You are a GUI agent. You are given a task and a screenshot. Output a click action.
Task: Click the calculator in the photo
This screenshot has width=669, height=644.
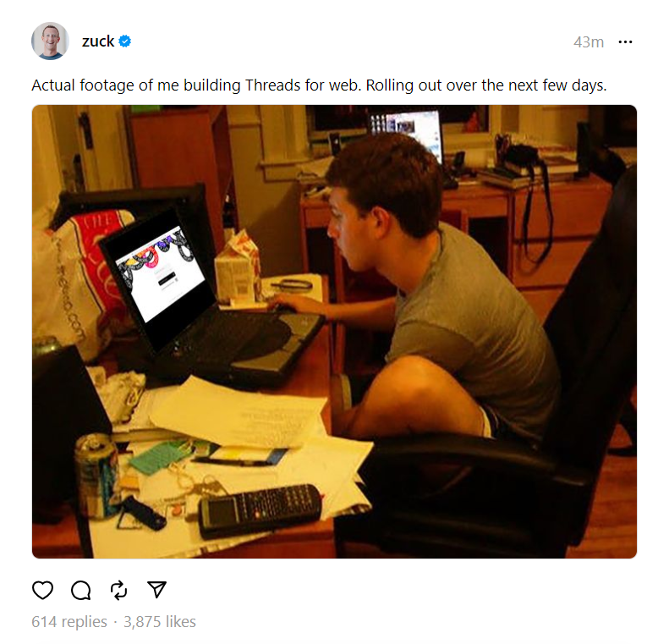pyautogui.click(x=260, y=510)
